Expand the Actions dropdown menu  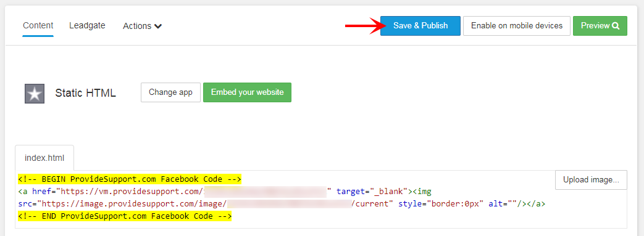[x=142, y=26]
